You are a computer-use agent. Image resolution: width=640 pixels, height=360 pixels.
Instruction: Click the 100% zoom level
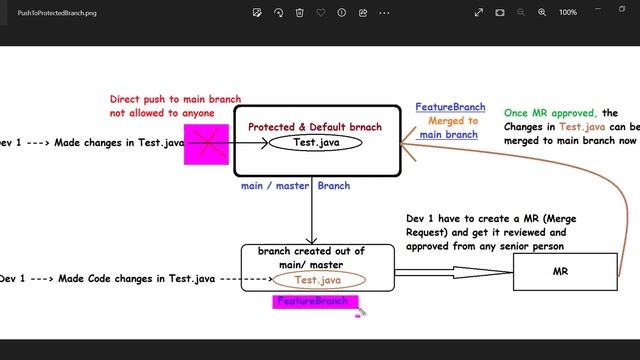tap(568, 13)
